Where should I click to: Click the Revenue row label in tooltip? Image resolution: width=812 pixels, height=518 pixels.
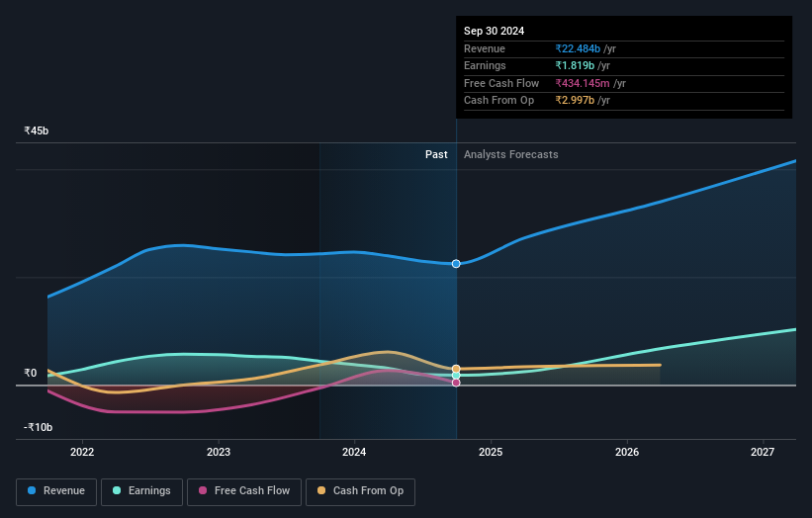(x=485, y=48)
